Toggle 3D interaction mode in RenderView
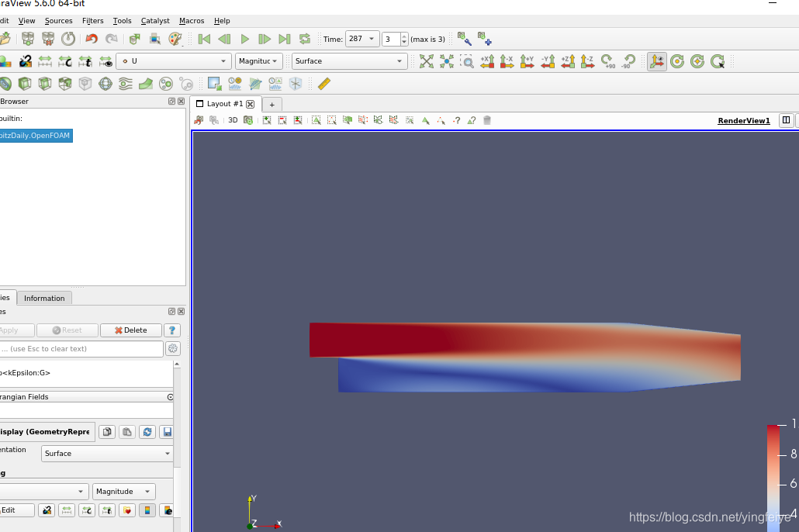Image resolution: width=799 pixels, height=532 pixels. coord(233,120)
